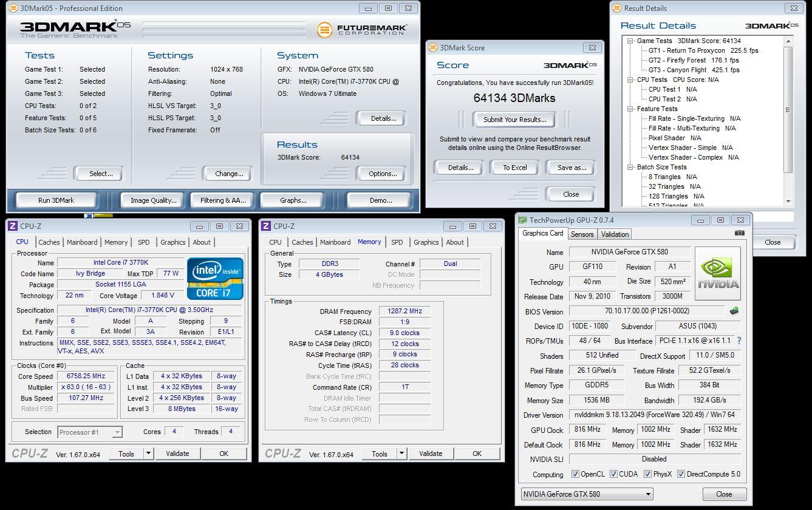Click the left CPU-Z window's Z icon
The height and width of the screenshot is (510, 812).
(x=13, y=226)
